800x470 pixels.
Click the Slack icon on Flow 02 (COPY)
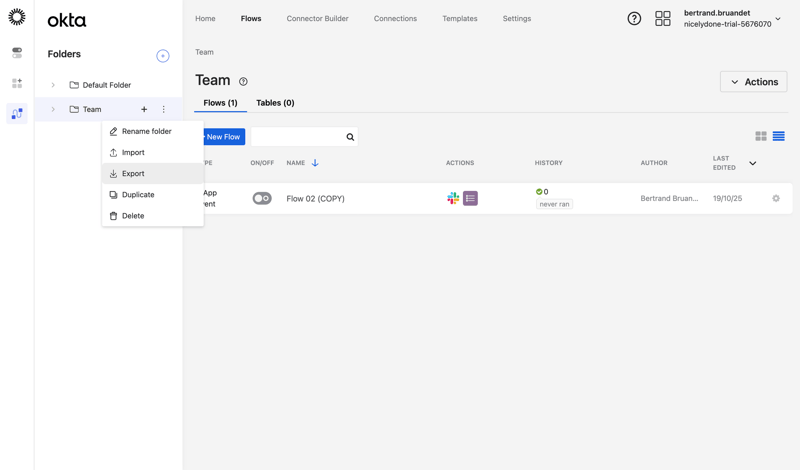coord(453,198)
